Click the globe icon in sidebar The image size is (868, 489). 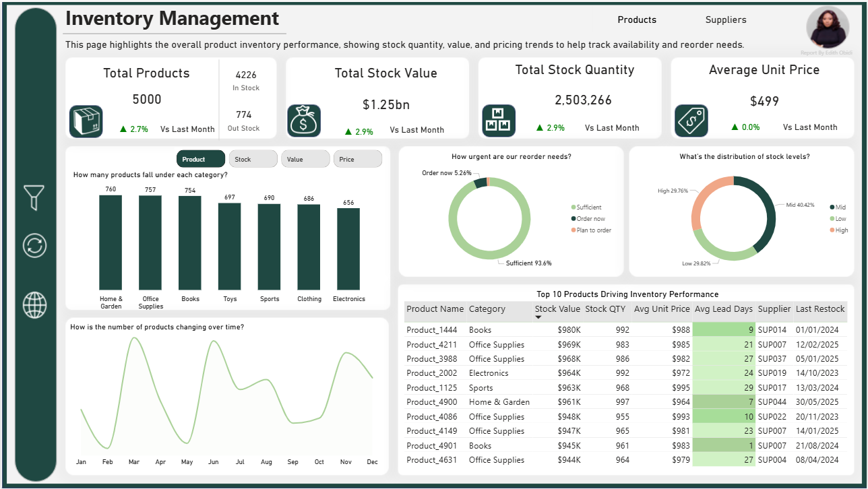34,305
